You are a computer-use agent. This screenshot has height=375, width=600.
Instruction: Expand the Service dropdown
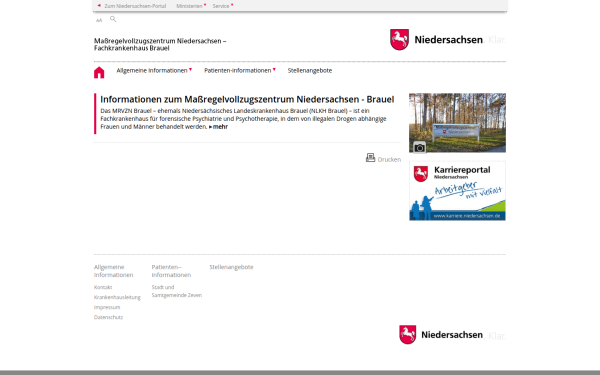(x=223, y=6)
